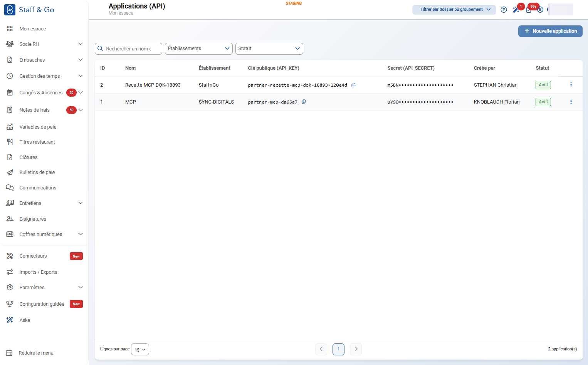
Task: Go to the previous page arrow
Action: [321, 349]
